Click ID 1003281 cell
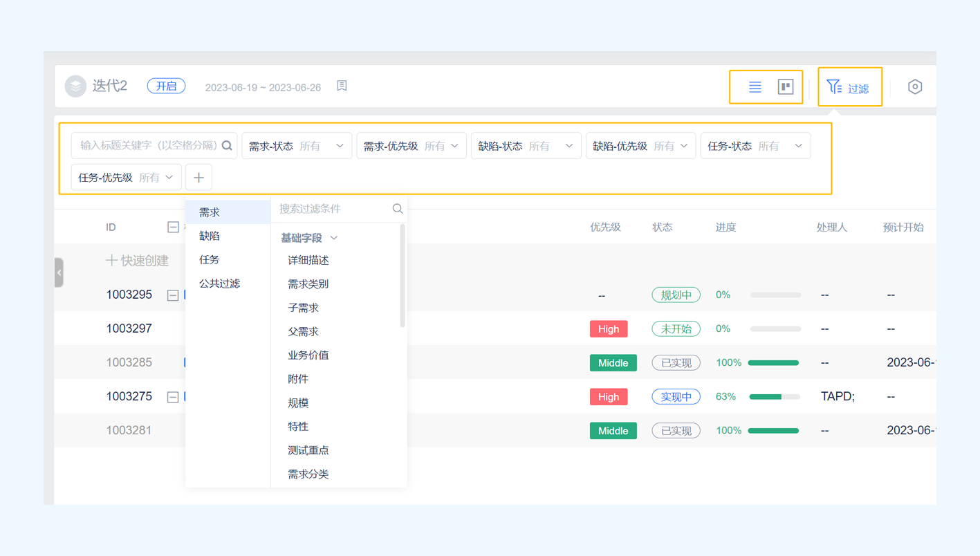The height and width of the screenshot is (556, 980). [129, 430]
